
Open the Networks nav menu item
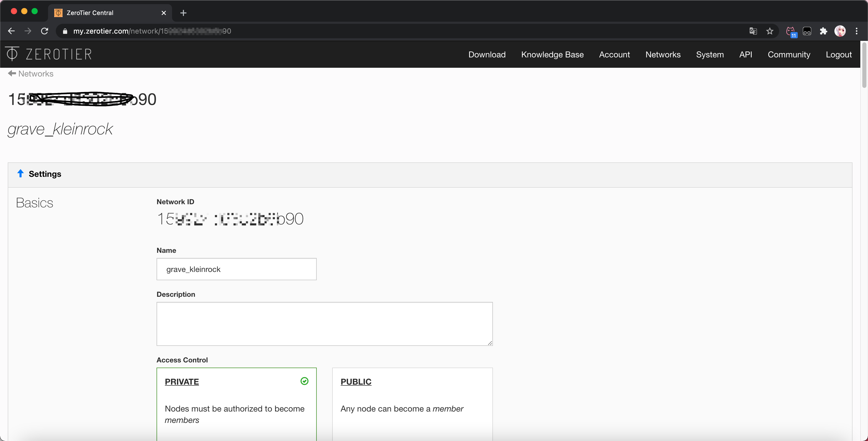pyautogui.click(x=663, y=55)
